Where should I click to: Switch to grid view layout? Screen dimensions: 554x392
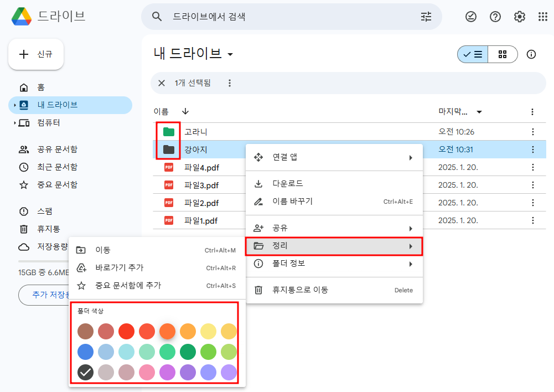[x=503, y=54]
